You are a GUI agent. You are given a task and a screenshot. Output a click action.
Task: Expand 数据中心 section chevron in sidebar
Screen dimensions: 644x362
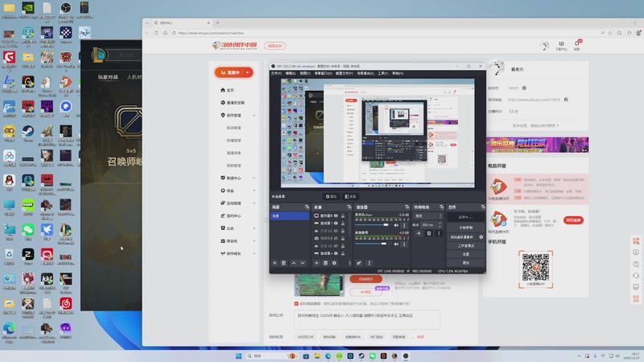tap(254, 178)
